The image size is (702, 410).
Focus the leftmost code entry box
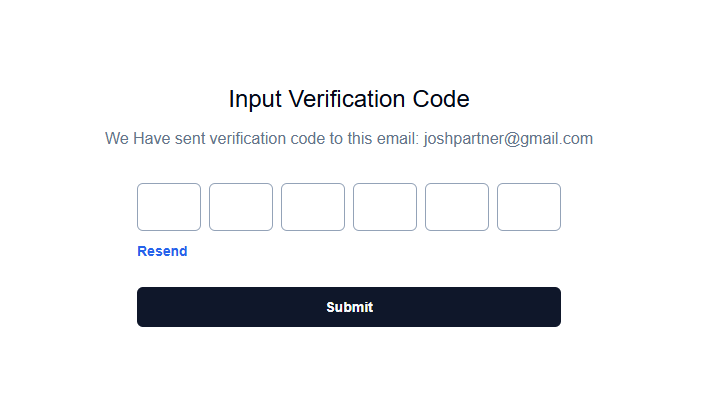169,207
